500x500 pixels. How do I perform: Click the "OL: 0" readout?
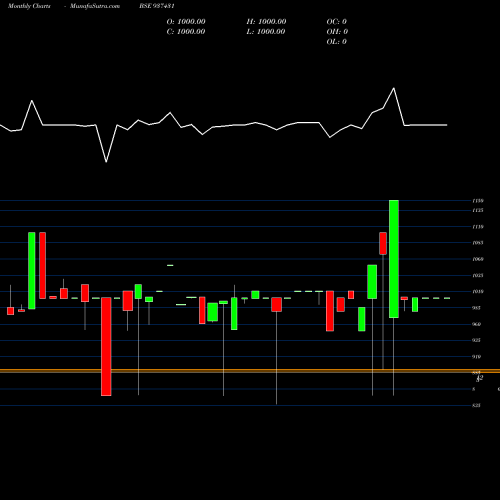pos(337,42)
